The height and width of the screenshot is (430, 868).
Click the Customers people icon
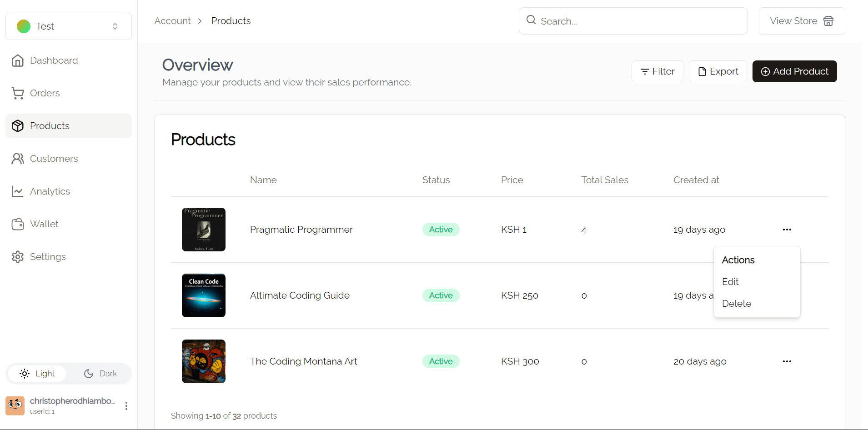coord(18,159)
